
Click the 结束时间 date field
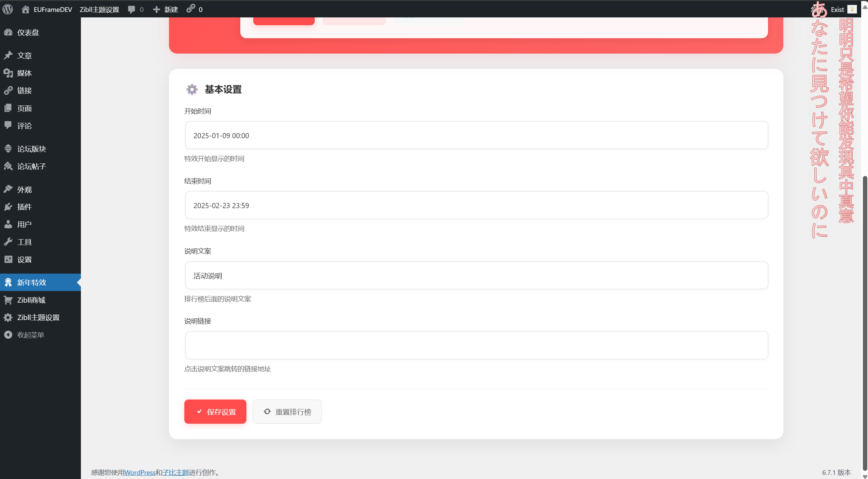[x=476, y=205]
